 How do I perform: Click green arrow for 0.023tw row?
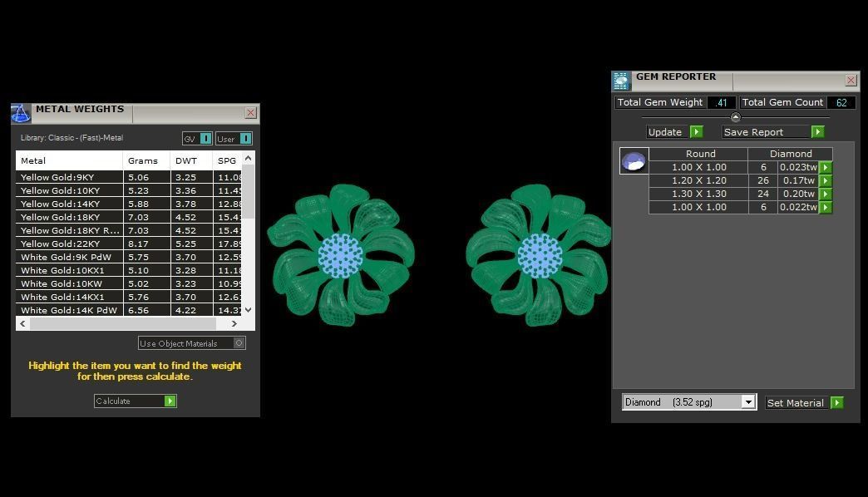click(826, 167)
